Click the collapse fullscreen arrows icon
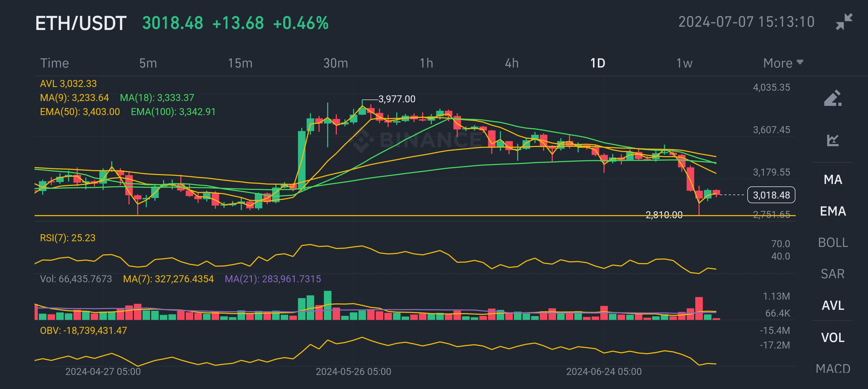 844,22
